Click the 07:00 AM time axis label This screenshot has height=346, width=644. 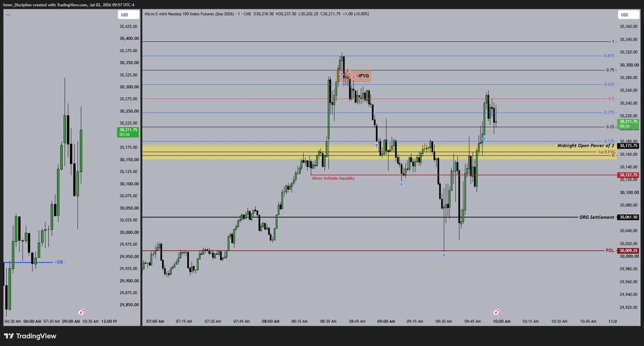pyautogui.click(x=155, y=321)
